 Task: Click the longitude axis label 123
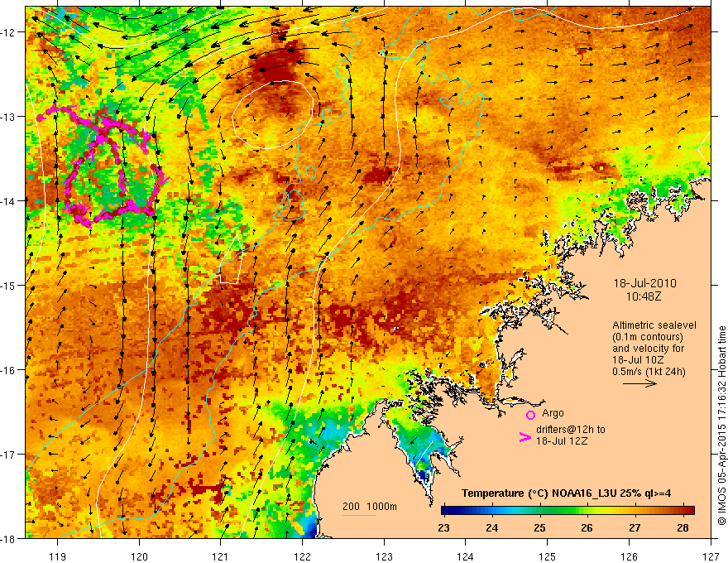pos(384,556)
